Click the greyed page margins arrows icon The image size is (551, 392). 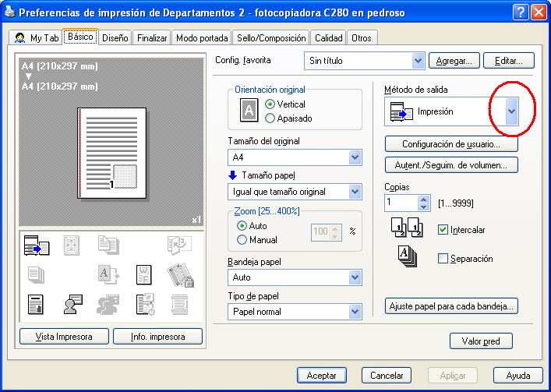(x=72, y=245)
